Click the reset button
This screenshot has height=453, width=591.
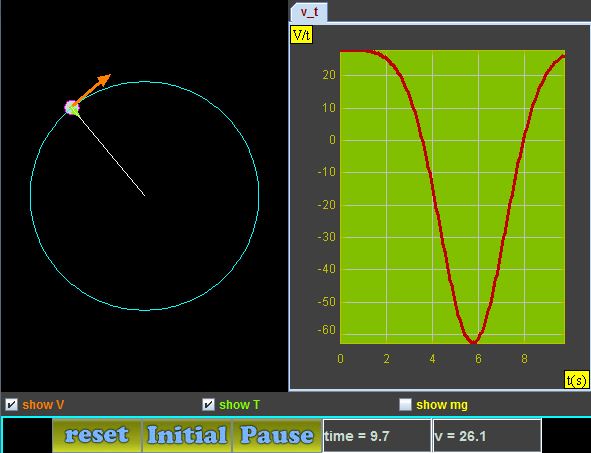[x=97, y=436]
